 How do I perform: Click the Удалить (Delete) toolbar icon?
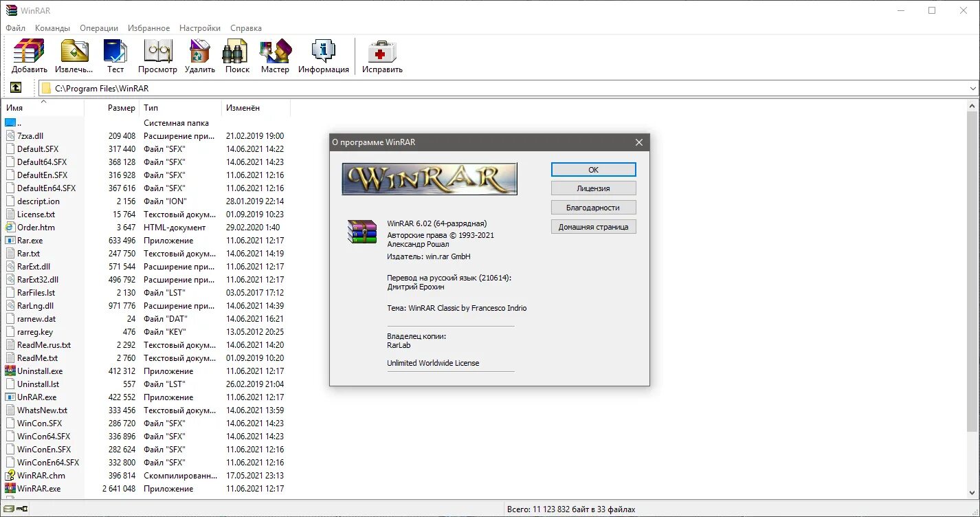200,51
